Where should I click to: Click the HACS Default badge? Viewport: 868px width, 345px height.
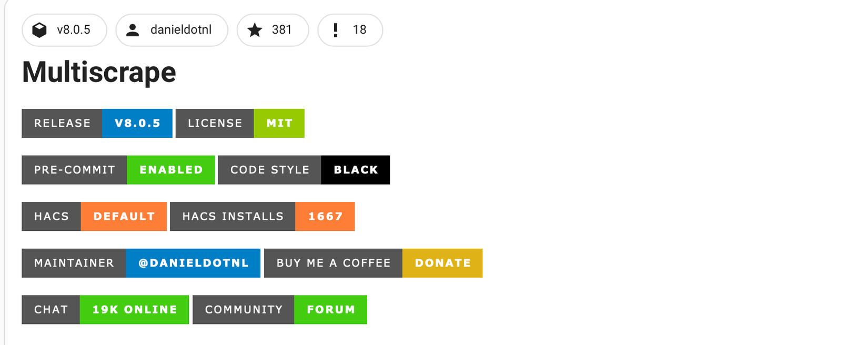[x=94, y=216]
